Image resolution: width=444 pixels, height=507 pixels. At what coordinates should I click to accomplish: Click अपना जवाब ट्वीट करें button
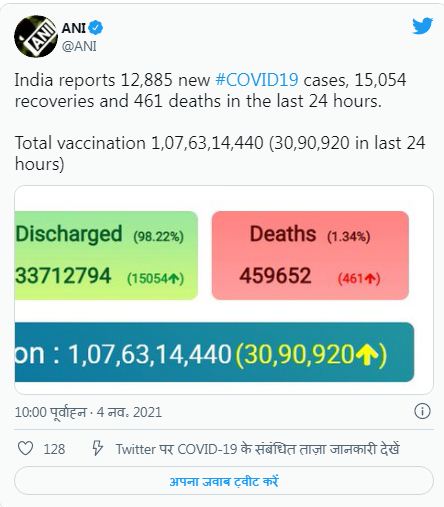pos(224,481)
